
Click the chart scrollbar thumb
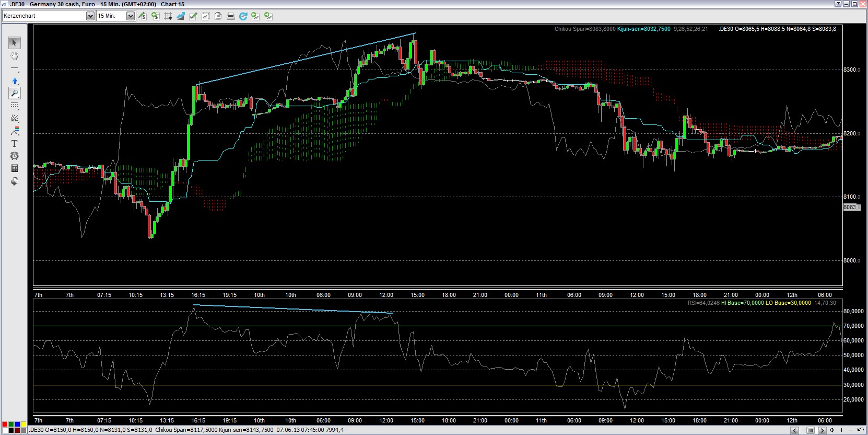pos(810,430)
